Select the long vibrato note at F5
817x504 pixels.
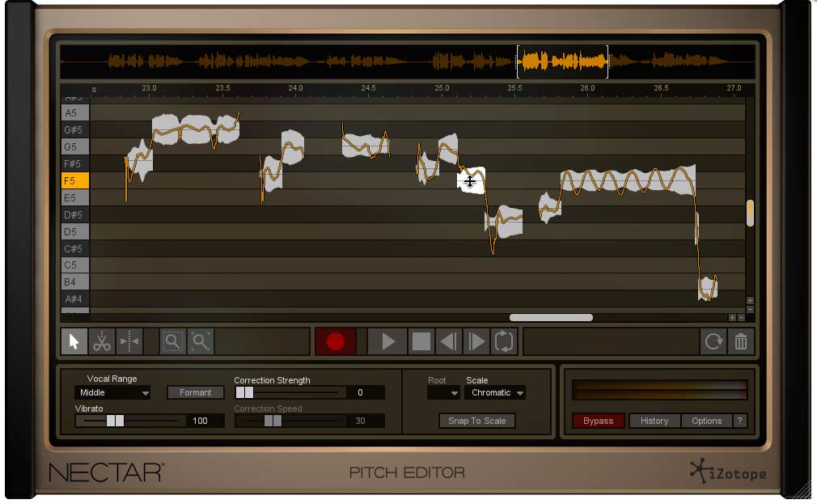628,180
